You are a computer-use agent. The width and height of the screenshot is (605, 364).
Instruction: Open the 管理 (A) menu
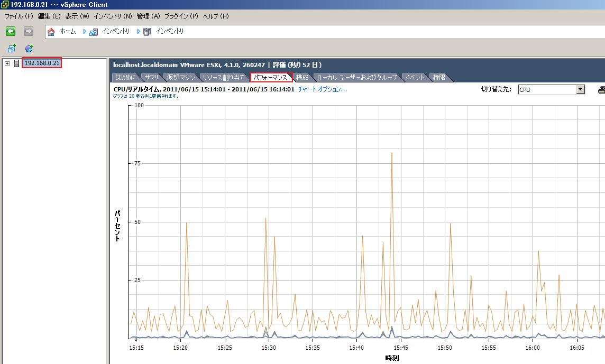tap(148, 16)
